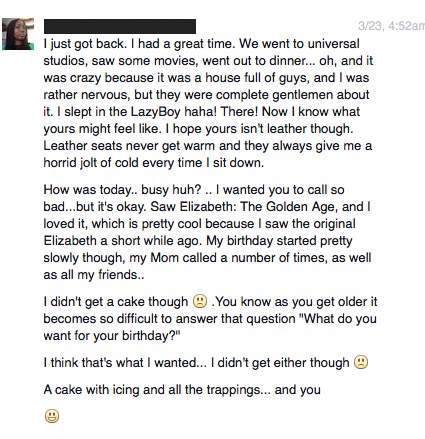The image size is (425, 439).
Task: Click the smiley emoji at message end
Action: pos(52,416)
